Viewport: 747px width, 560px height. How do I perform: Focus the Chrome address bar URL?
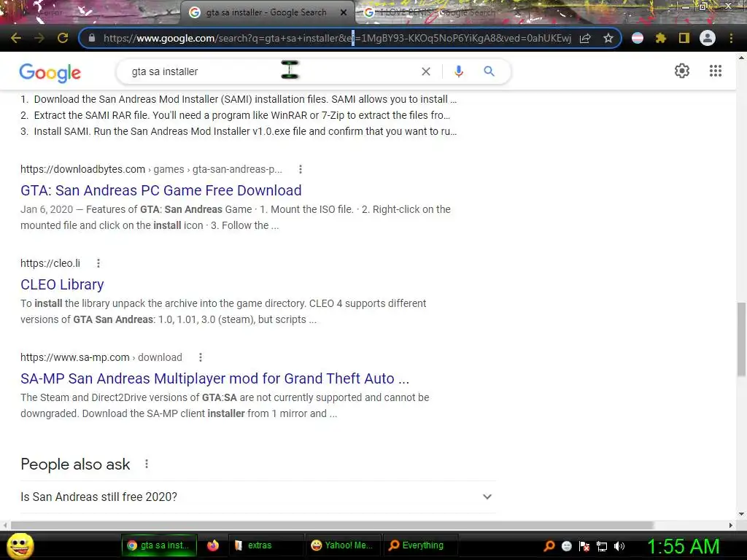337,38
